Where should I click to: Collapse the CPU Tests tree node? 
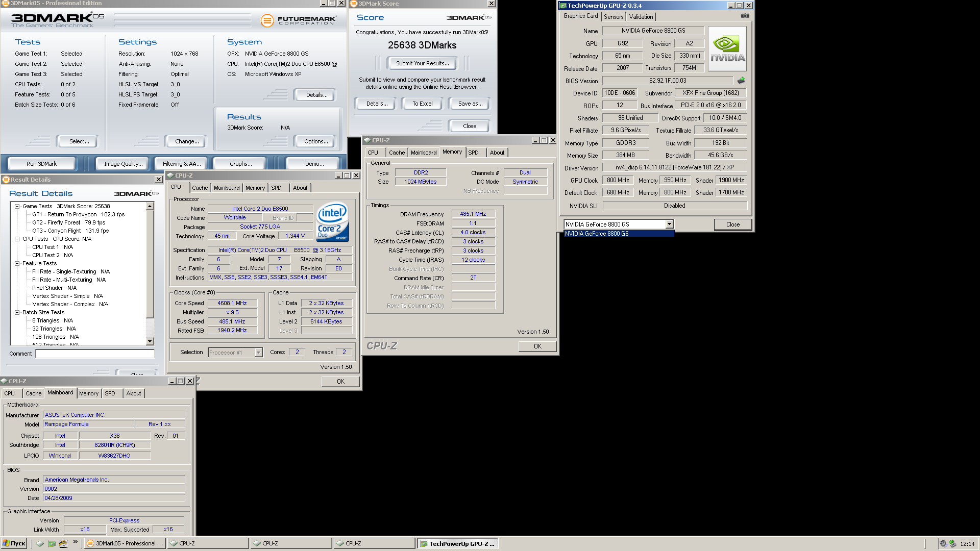pos(17,239)
